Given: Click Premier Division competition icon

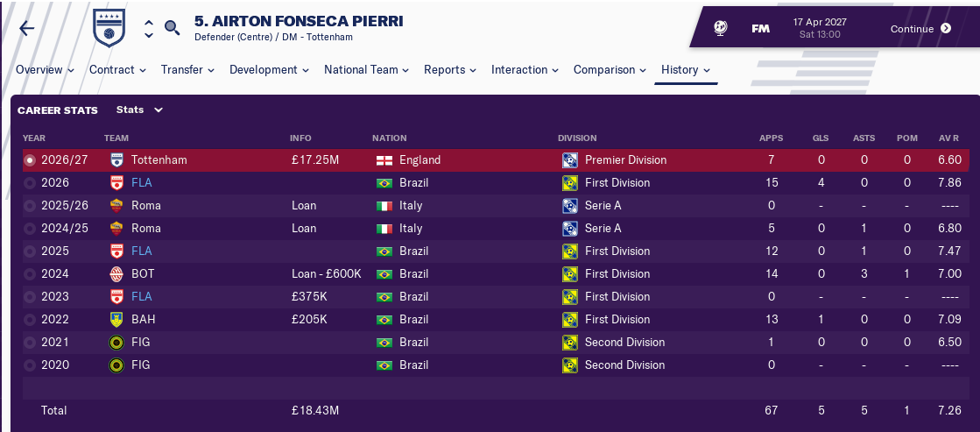Looking at the screenshot, I should 570,160.
